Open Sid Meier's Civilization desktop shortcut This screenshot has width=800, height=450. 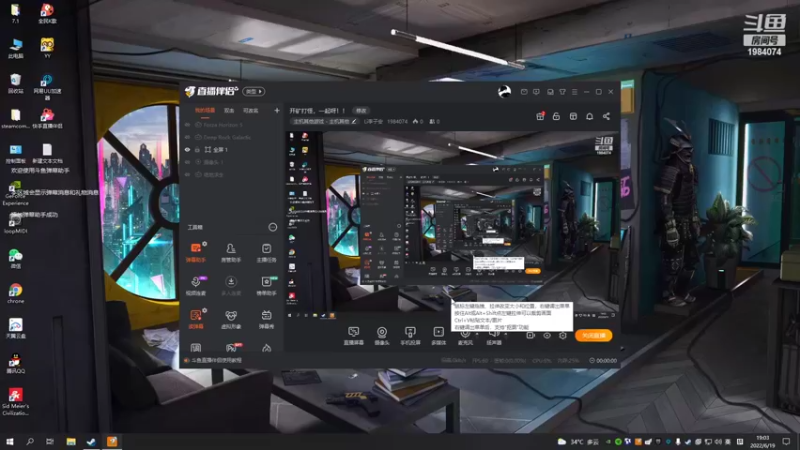coord(15,402)
